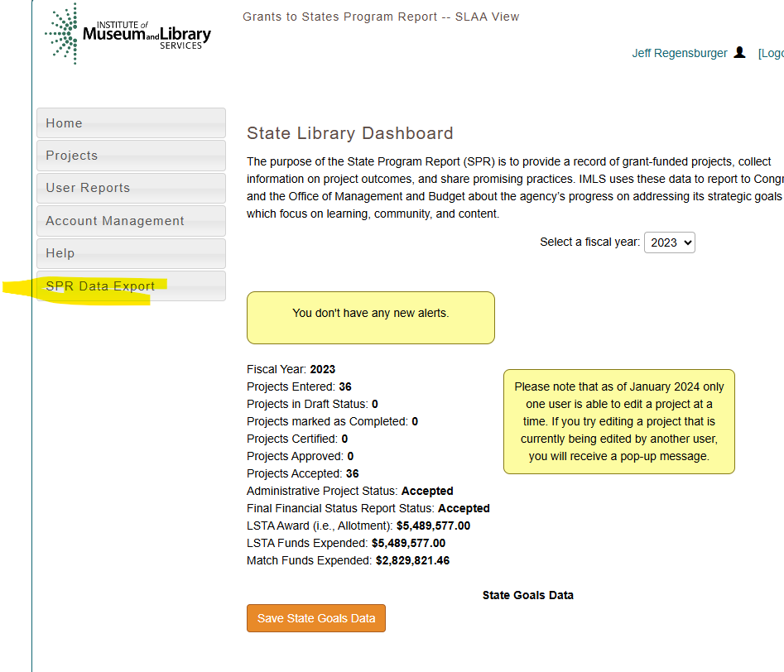Image resolution: width=784 pixels, height=672 pixels.
Task: Expand the fiscal year dropdown
Action: (670, 242)
